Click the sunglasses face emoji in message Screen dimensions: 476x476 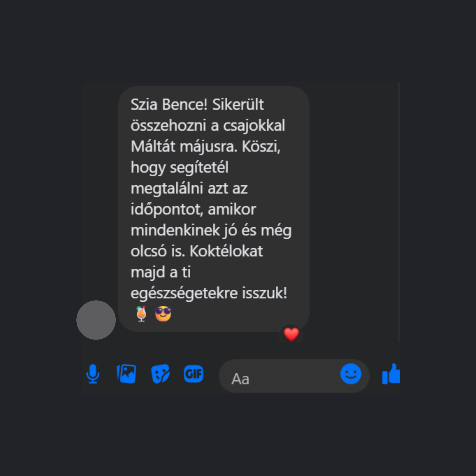tap(163, 314)
